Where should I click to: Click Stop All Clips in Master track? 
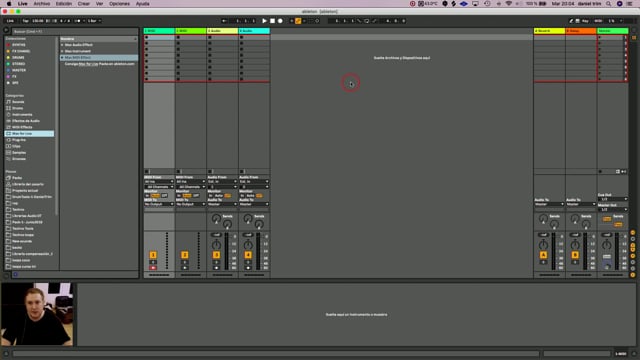click(x=600, y=171)
